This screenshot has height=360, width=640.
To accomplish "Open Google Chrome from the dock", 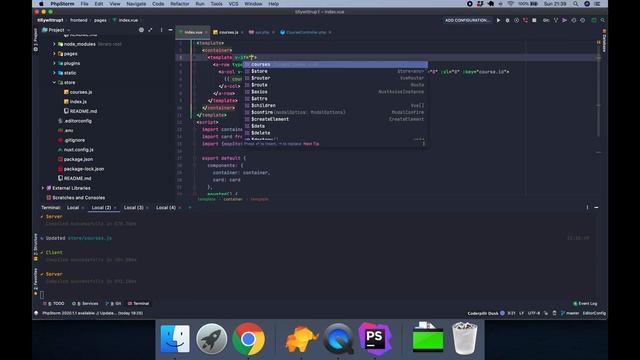I will (x=248, y=339).
